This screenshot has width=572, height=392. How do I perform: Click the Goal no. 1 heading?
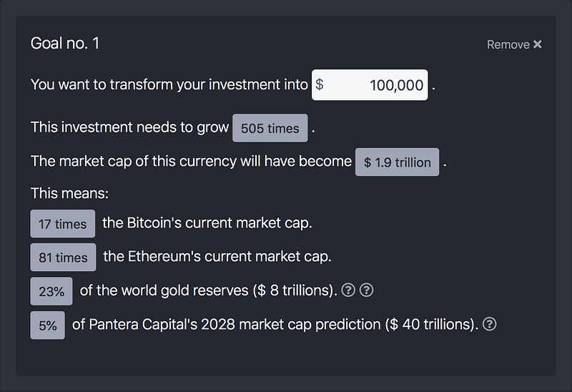[65, 44]
